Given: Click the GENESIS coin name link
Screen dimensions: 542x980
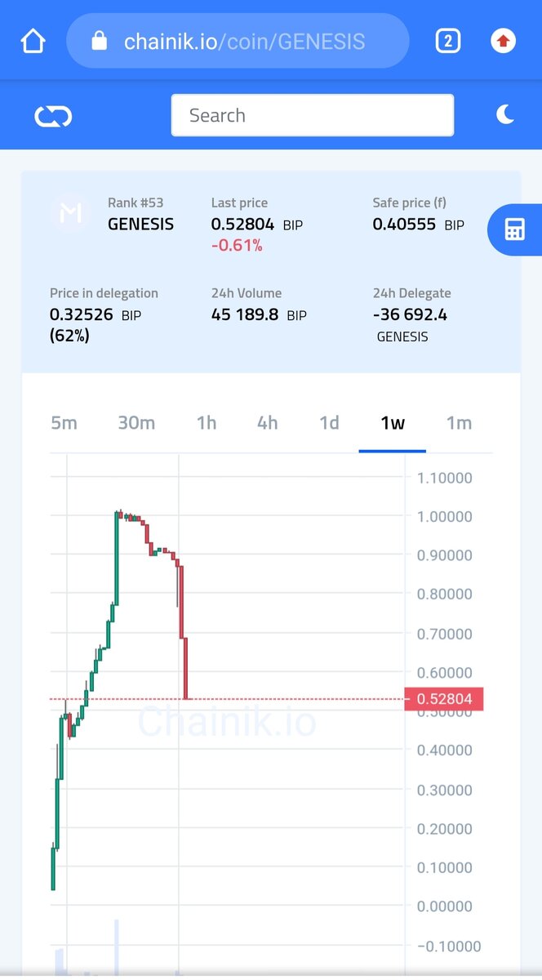Looking at the screenshot, I should coord(140,225).
